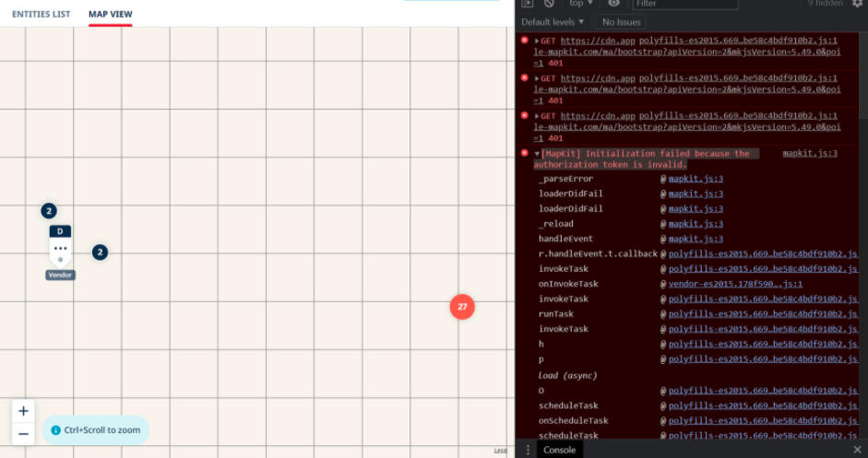The image size is (868, 458).
Task: Click the cluster marker 2 right of Vendor pin
Action: [100, 252]
